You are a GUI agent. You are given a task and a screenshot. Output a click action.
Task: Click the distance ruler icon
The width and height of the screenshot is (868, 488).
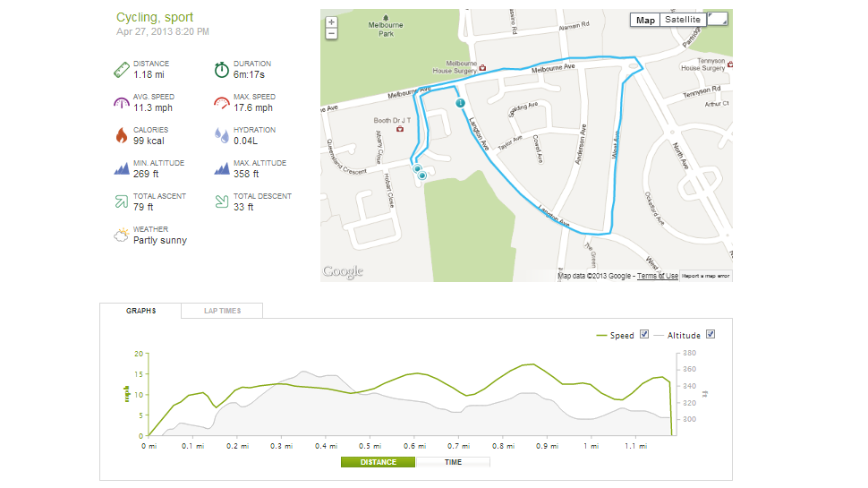coord(121,70)
